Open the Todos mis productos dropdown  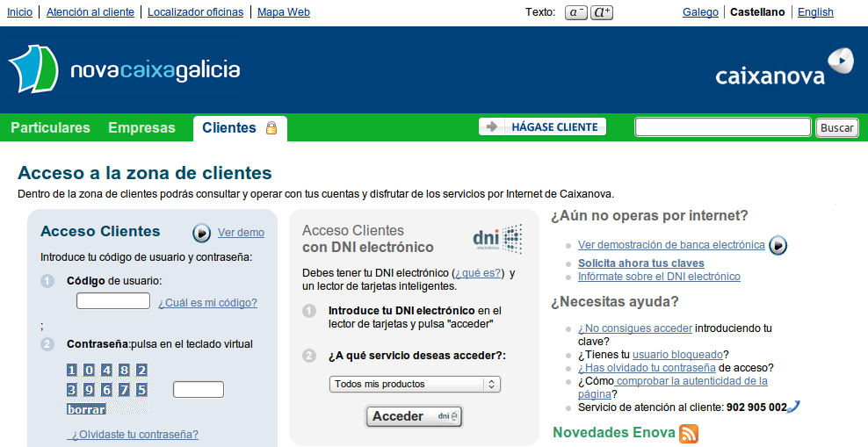415,384
